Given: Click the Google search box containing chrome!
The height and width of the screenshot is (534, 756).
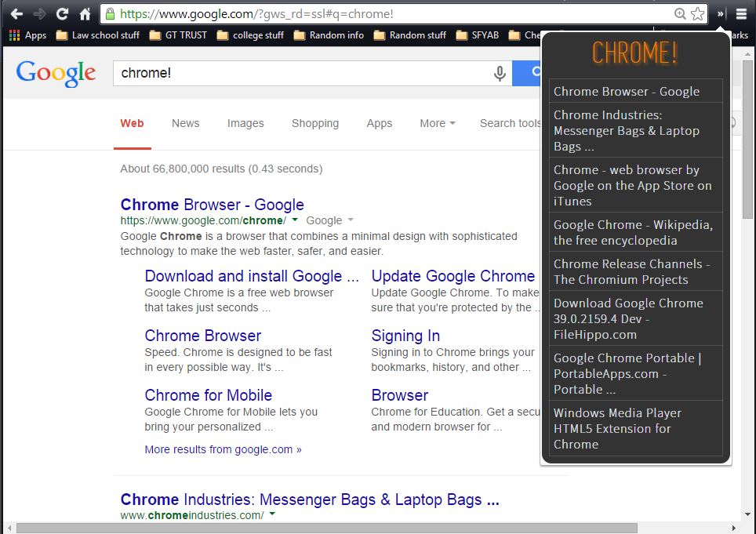Looking at the screenshot, I should coord(303,73).
